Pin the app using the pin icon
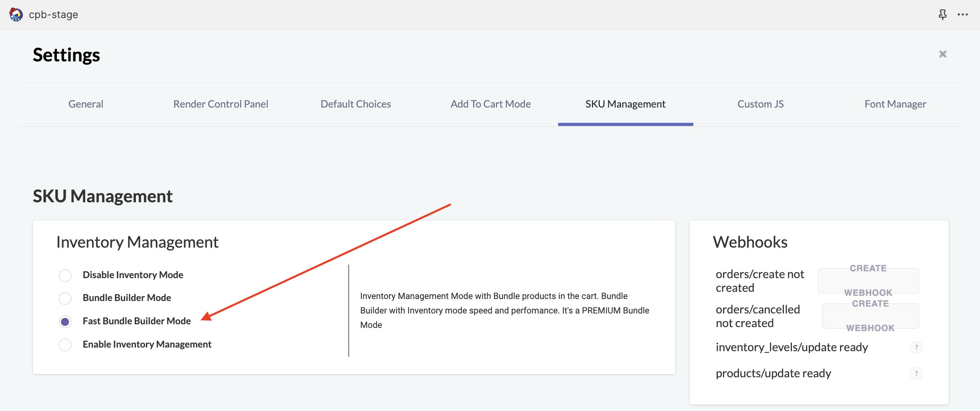Image resolution: width=980 pixels, height=411 pixels. click(943, 14)
